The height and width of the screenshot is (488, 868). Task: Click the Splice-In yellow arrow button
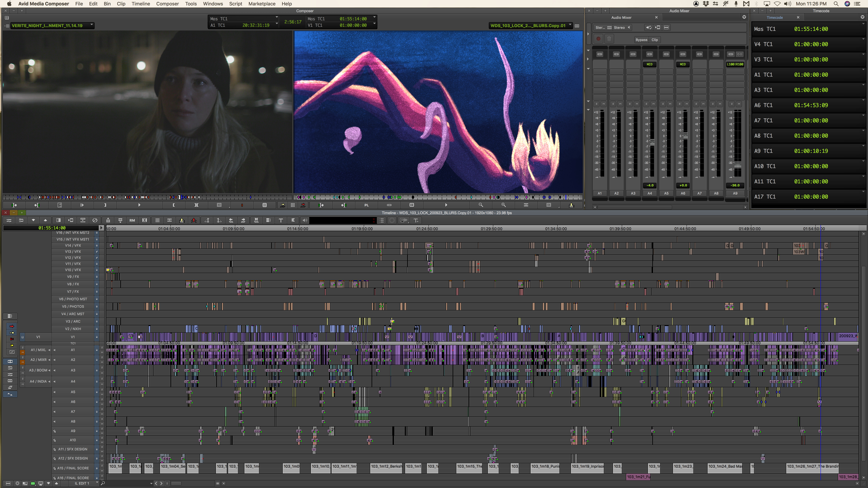pos(282,205)
